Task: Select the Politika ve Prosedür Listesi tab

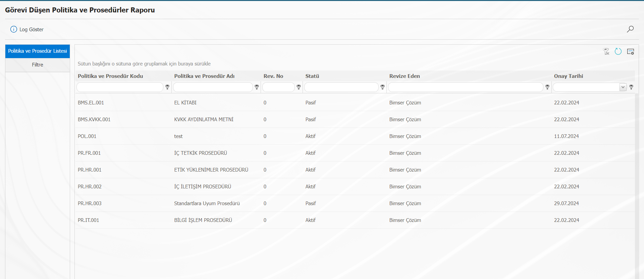Action: coord(38,51)
